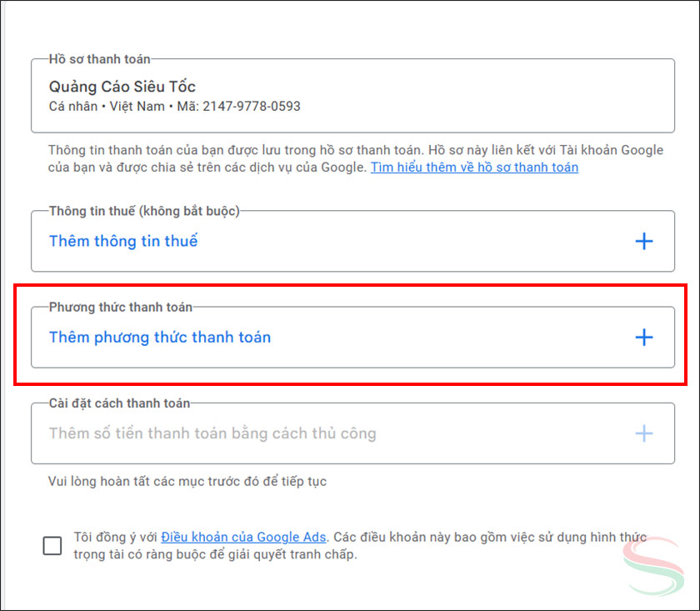
Task: Click the disabled manual payment input field
Action: pos(208,433)
